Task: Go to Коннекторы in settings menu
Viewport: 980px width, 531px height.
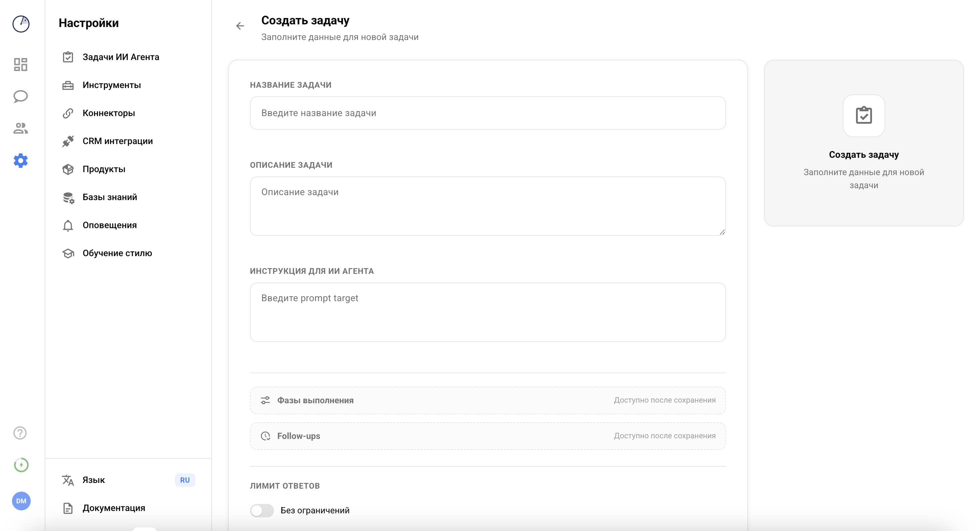Action: 108,113
